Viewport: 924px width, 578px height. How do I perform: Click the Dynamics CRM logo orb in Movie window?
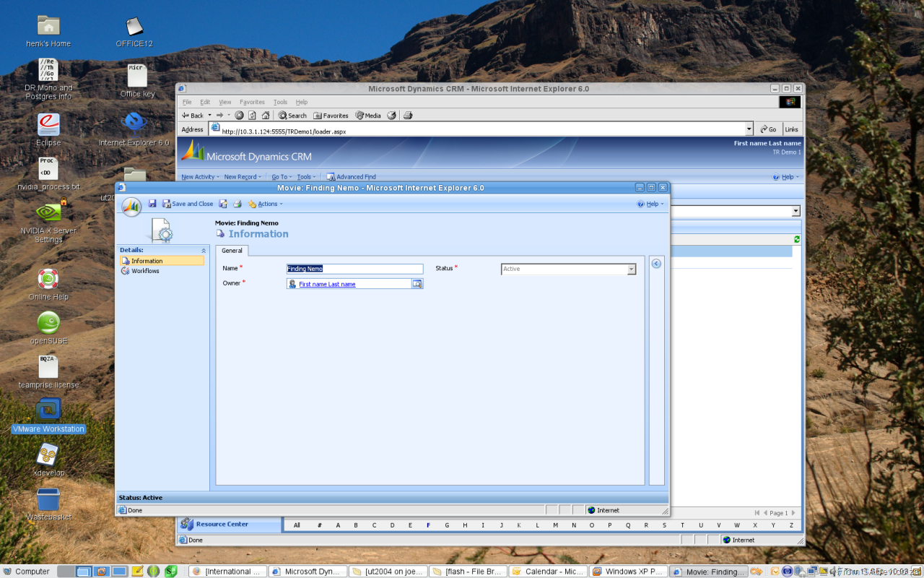131,206
